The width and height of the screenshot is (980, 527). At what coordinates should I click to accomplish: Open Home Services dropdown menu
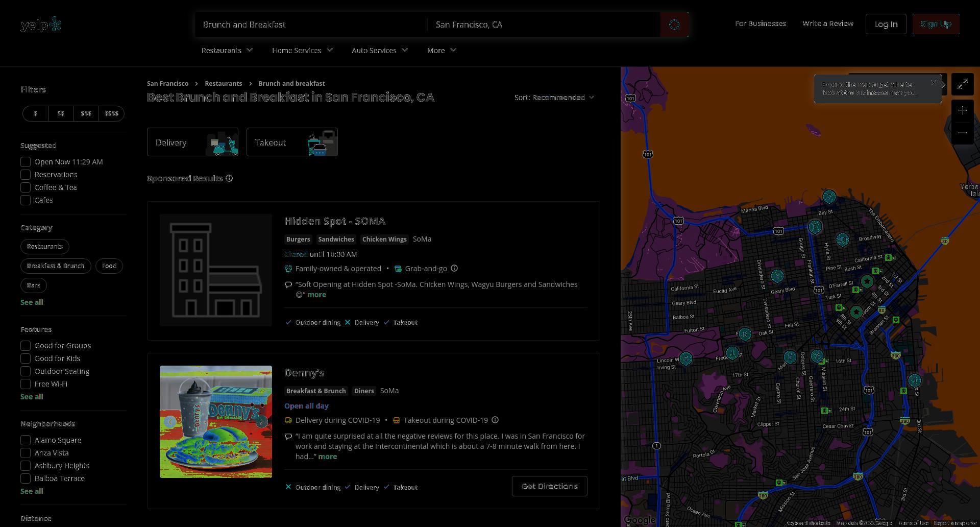(302, 51)
